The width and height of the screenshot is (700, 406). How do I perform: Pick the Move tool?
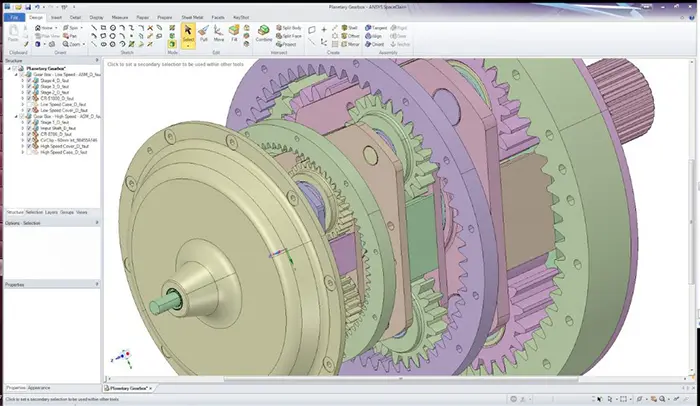219,36
